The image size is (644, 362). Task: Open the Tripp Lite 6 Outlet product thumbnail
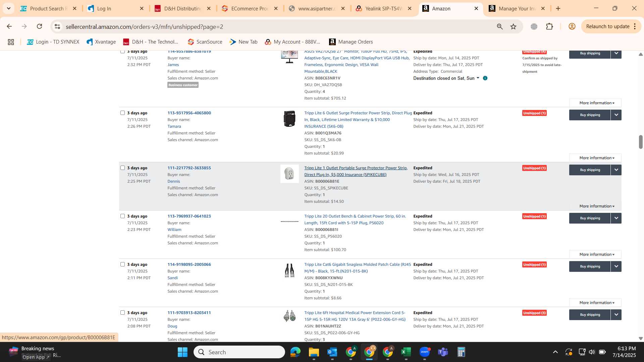[x=289, y=119]
